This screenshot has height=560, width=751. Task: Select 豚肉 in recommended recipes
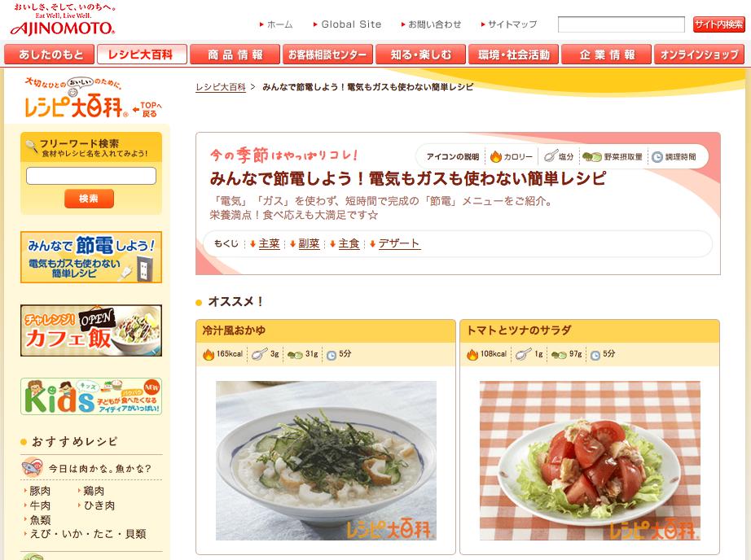click(x=40, y=491)
